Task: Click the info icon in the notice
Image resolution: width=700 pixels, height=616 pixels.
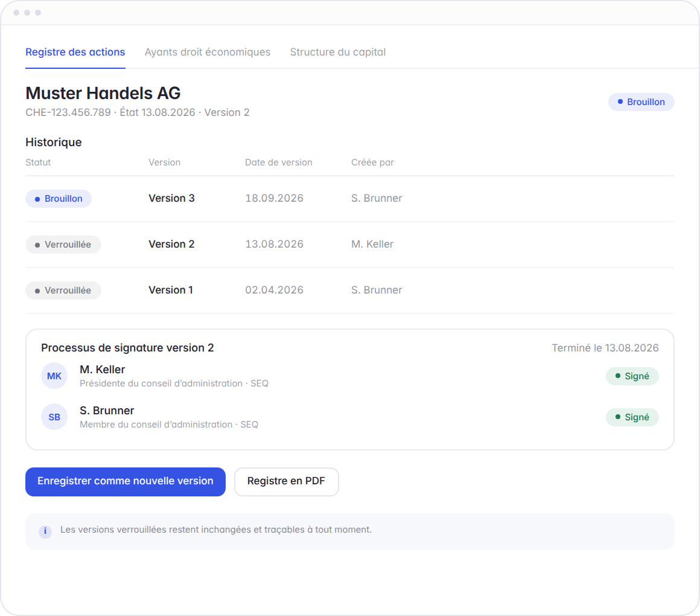Action: [45, 531]
